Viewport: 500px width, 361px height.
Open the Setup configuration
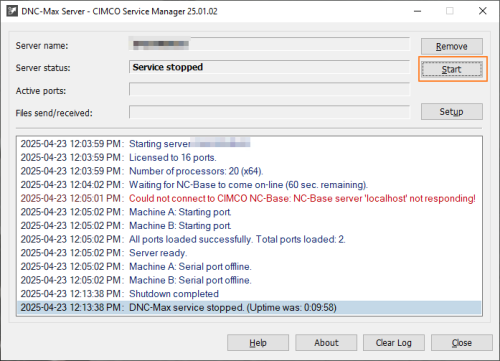(x=452, y=111)
